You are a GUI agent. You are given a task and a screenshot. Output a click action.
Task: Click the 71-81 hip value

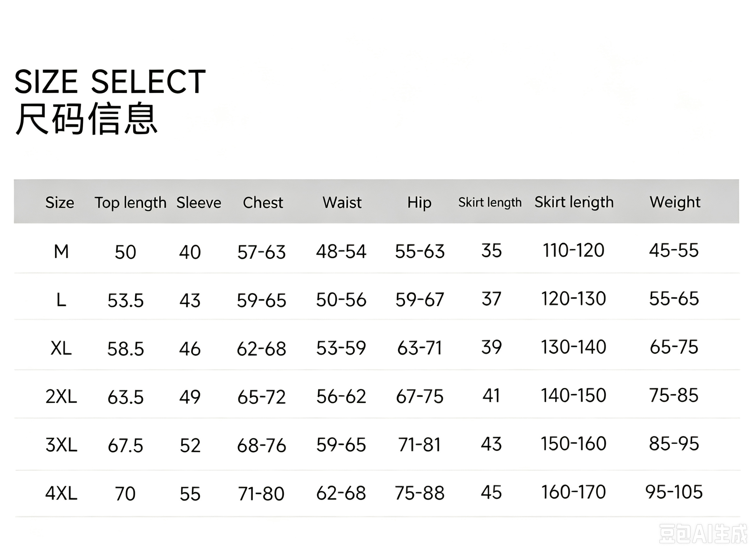pyautogui.click(x=420, y=445)
